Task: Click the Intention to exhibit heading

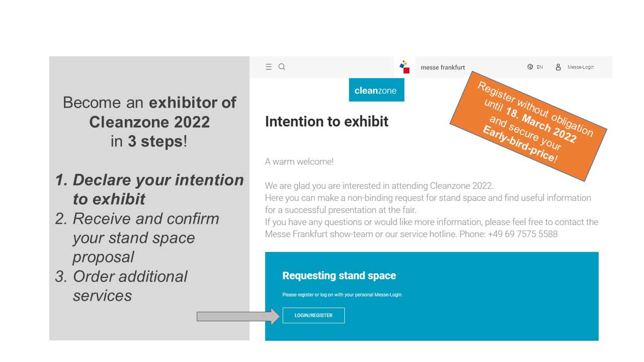Action: pyautogui.click(x=327, y=122)
